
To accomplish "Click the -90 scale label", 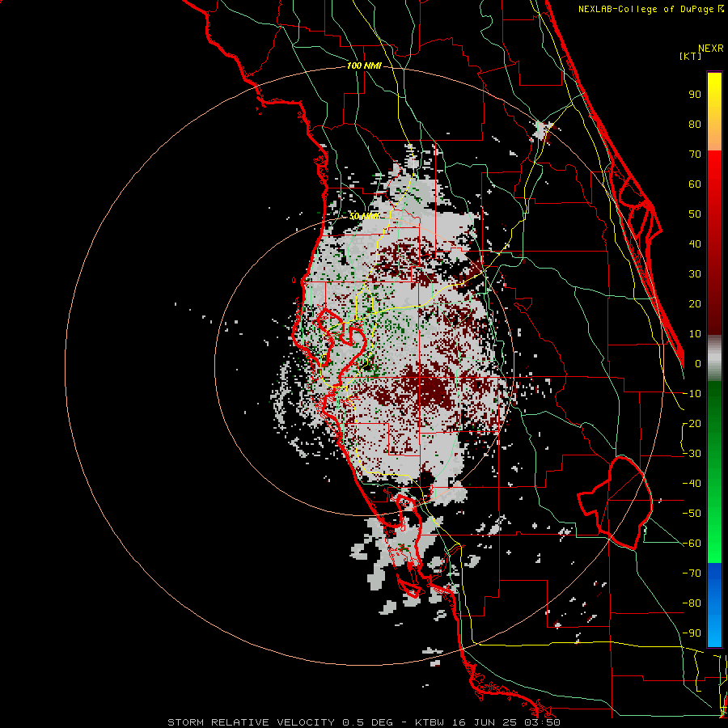I will (692, 633).
